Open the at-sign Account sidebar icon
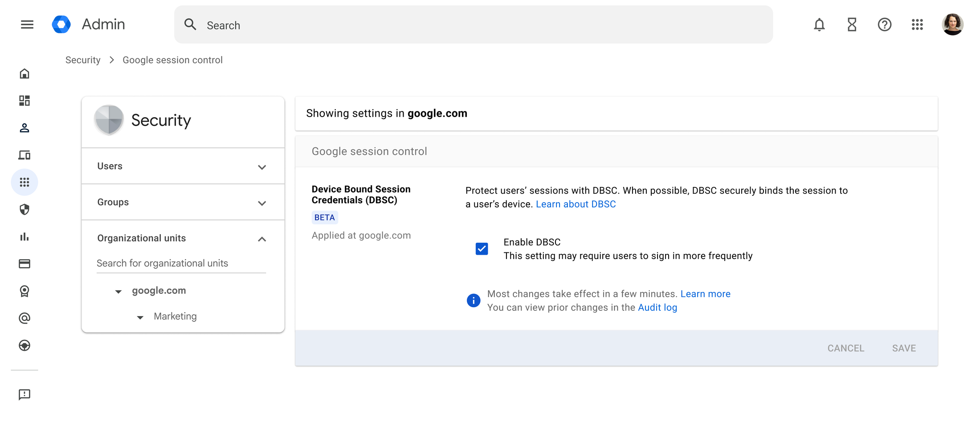The width and height of the screenshot is (980, 431). [24, 318]
